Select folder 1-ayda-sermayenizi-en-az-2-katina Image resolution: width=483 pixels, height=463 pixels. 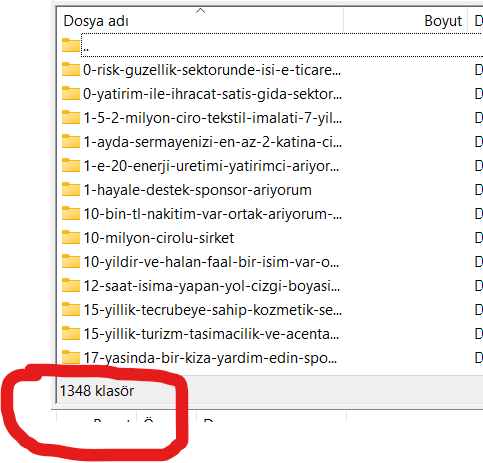[x=212, y=142]
